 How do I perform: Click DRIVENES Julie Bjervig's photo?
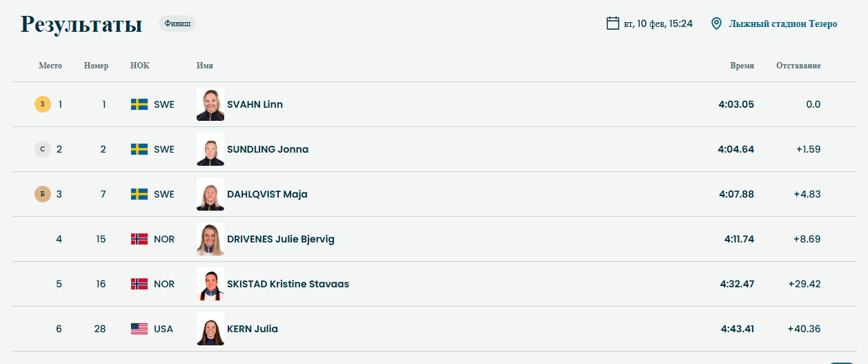point(210,239)
